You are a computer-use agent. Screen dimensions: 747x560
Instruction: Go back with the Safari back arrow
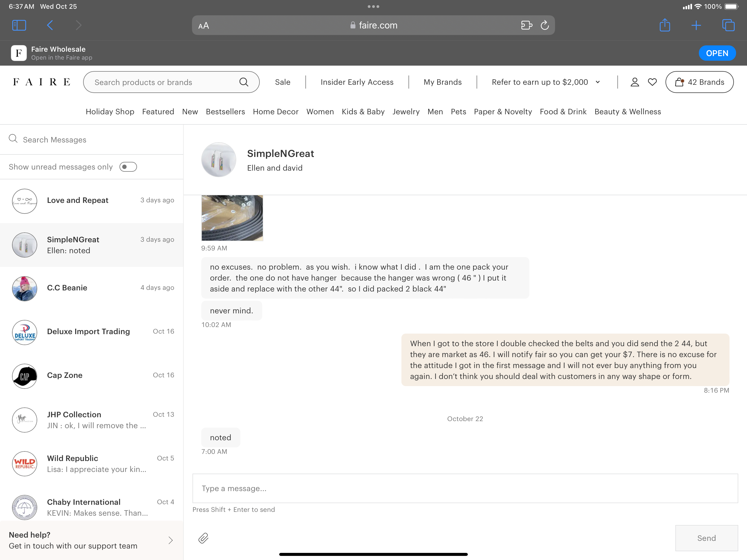(x=50, y=25)
